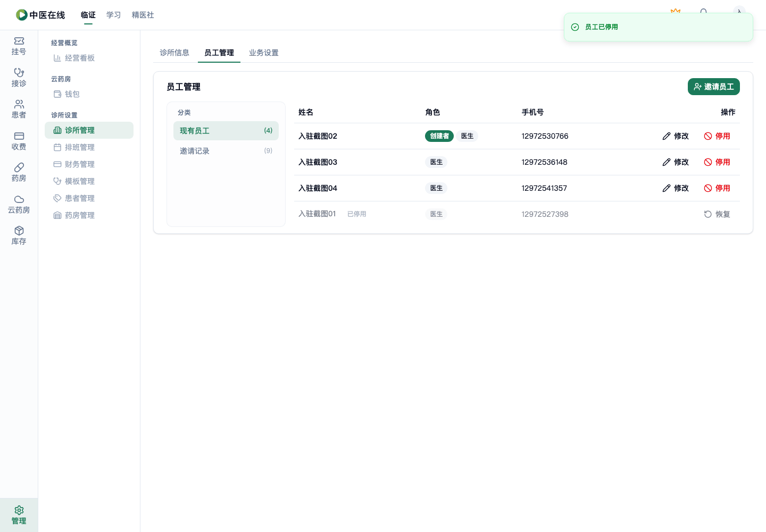Switch to the 业务设置 tab
The height and width of the screenshot is (532, 766).
click(264, 53)
